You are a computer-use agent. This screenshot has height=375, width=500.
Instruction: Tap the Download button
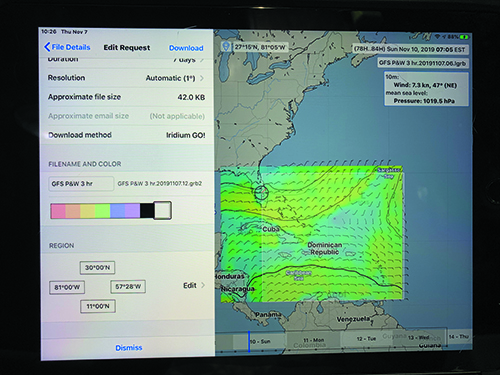point(186,48)
